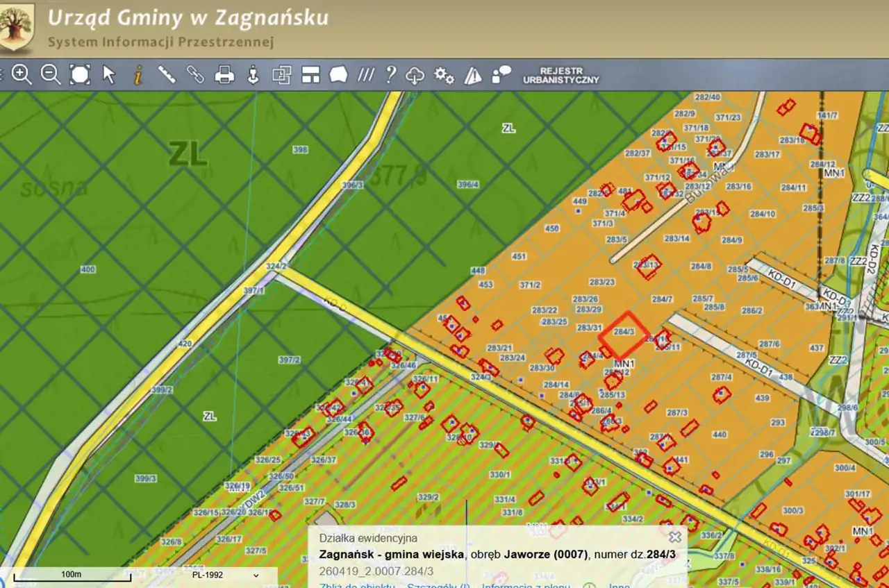Screen dimensions: 889x588
Task: Choose the ruler measurement tool
Action: (x=167, y=75)
